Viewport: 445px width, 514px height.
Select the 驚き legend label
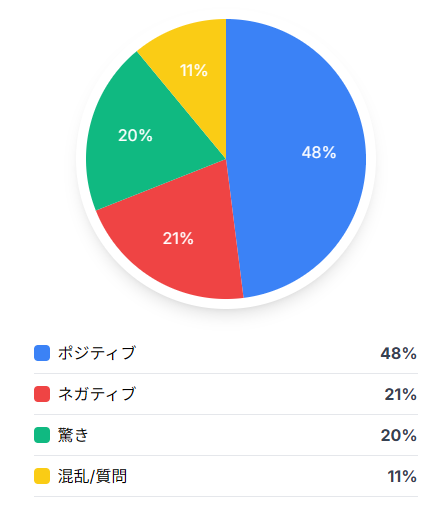click(x=73, y=435)
